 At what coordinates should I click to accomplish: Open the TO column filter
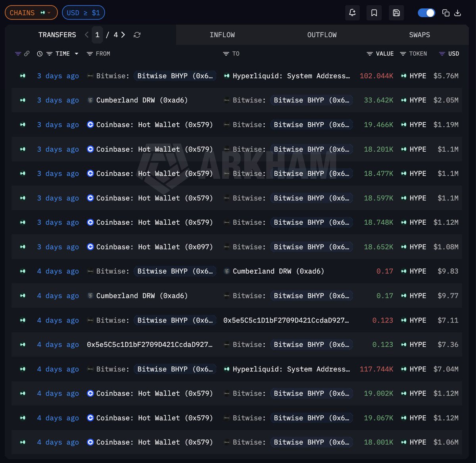click(226, 54)
